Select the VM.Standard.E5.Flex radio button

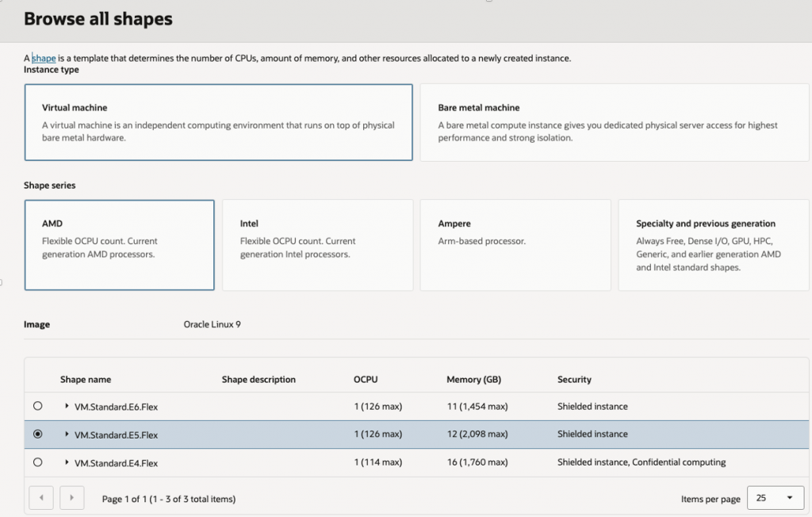(x=38, y=435)
